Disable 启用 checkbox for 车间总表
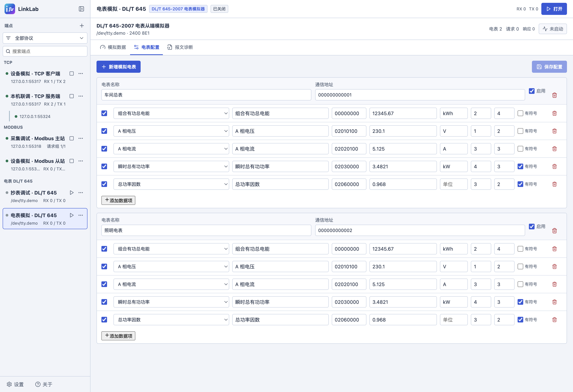This screenshot has width=573, height=392. [x=532, y=91]
